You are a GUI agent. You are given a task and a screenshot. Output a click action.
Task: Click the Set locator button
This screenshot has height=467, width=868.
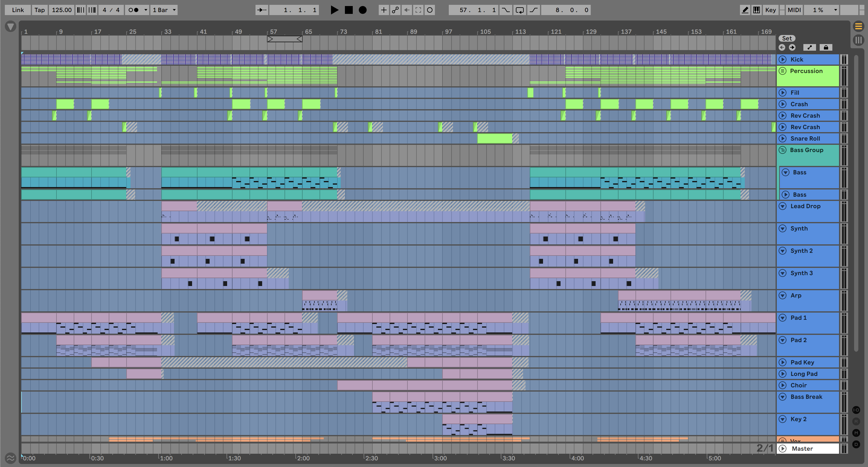point(787,38)
